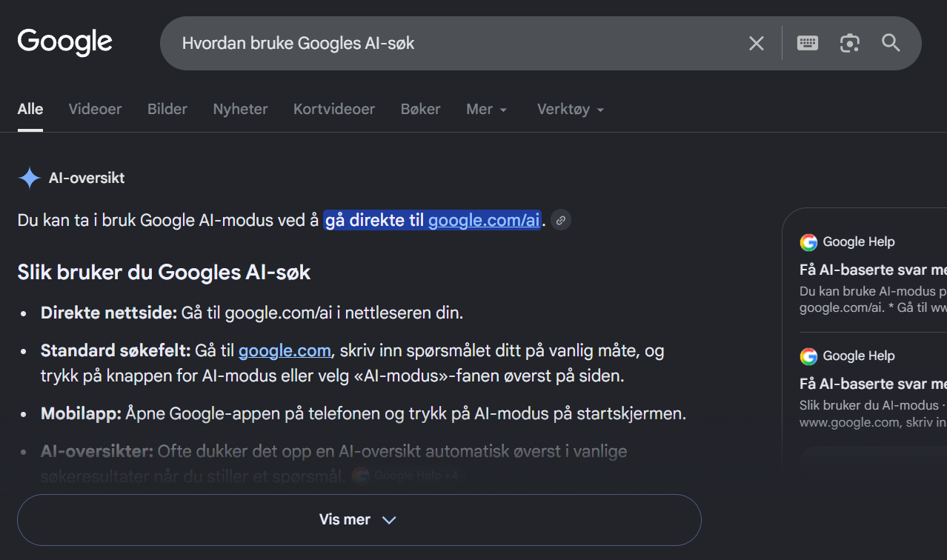Image resolution: width=947 pixels, height=560 pixels.
Task: Clear the search query with the X icon
Action: 756,44
